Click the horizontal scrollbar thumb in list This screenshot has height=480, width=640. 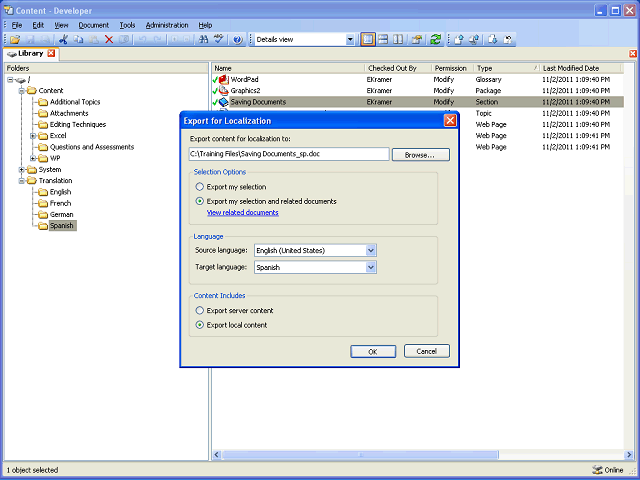(360, 455)
